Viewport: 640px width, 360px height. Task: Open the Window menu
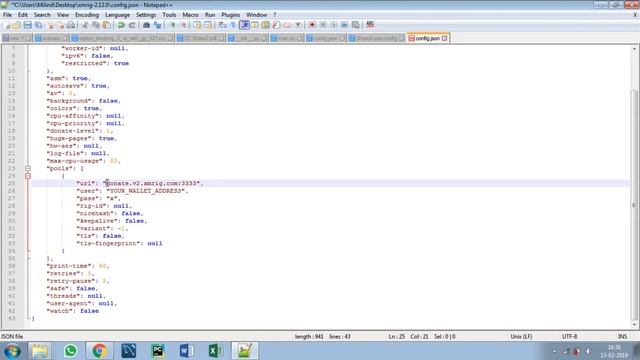tap(256, 15)
